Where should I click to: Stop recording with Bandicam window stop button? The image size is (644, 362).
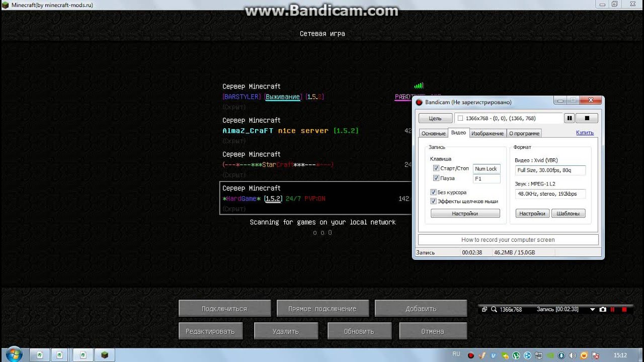point(586,118)
